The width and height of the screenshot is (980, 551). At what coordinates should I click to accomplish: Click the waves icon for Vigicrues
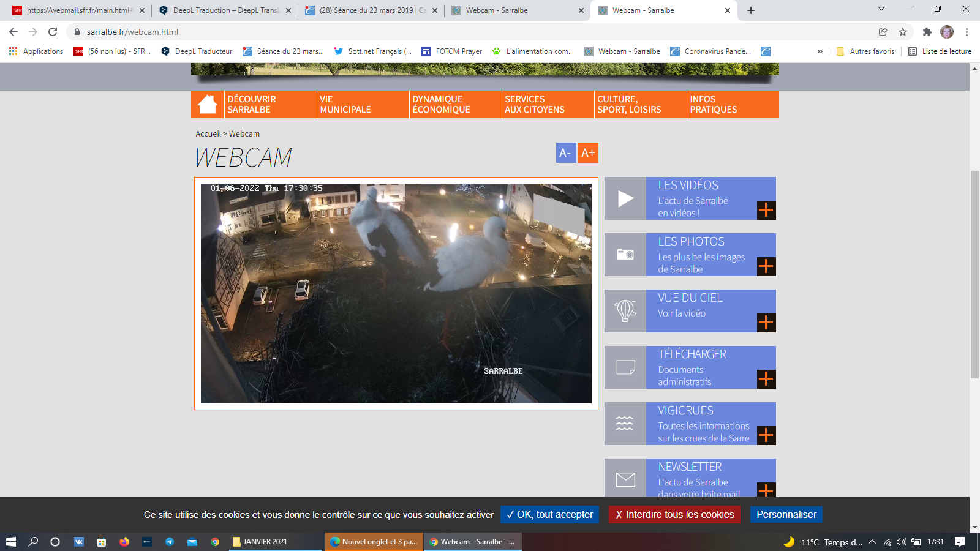click(625, 424)
